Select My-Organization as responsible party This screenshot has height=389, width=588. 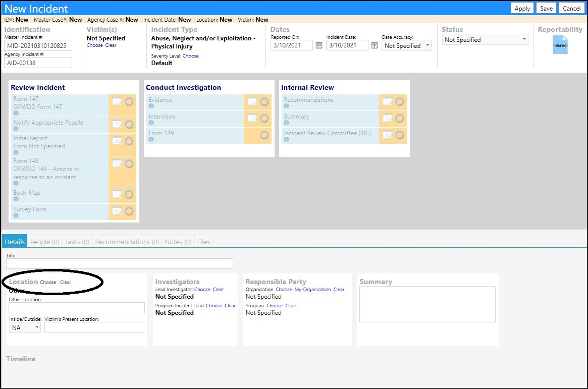pyautogui.click(x=313, y=289)
